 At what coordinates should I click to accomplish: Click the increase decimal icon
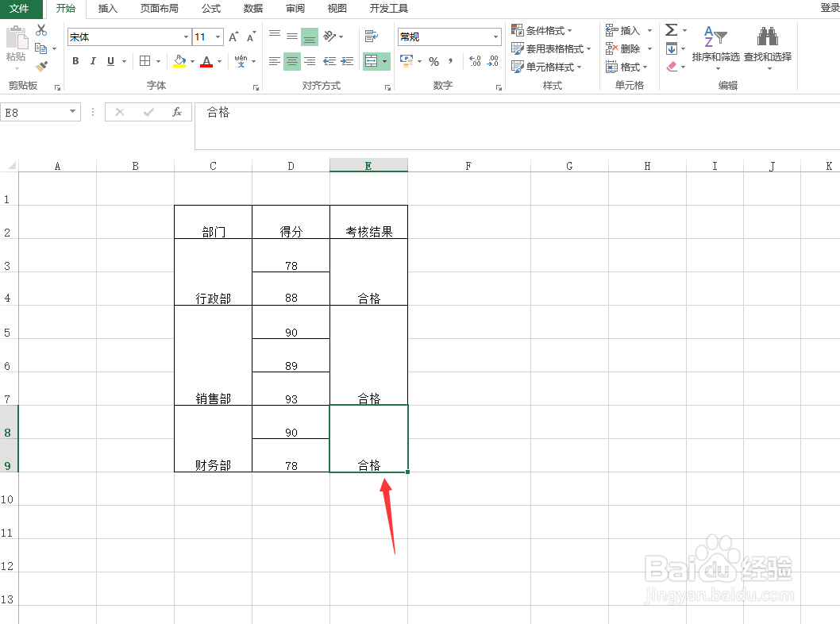click(x=475, y=60)
